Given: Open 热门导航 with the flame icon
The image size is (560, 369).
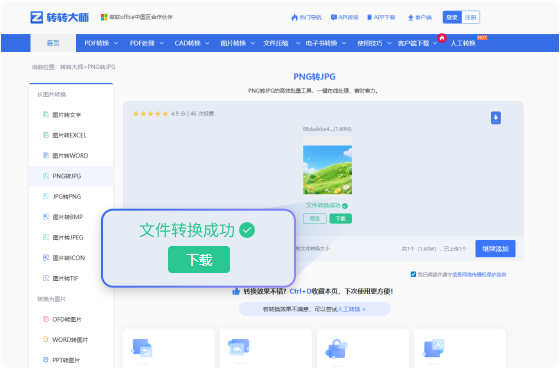Looking at the screenshot, I should (306, 17).
